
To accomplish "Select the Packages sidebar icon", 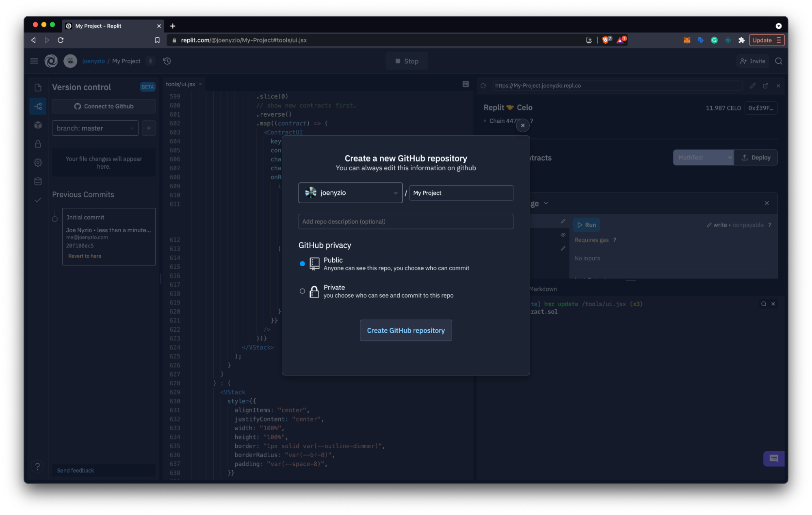I will 38,125.
